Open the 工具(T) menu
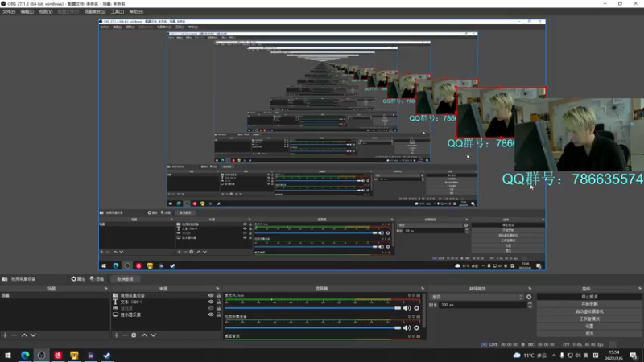Viewport: 644px width, 362px height. [x=117, y=11]
